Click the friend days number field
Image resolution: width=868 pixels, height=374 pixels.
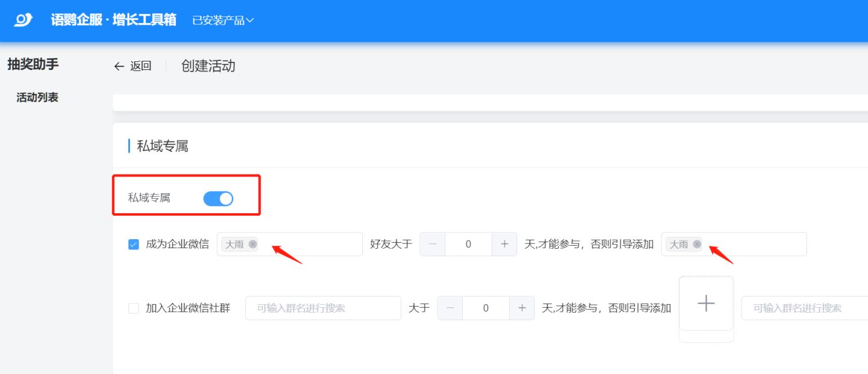468,244
